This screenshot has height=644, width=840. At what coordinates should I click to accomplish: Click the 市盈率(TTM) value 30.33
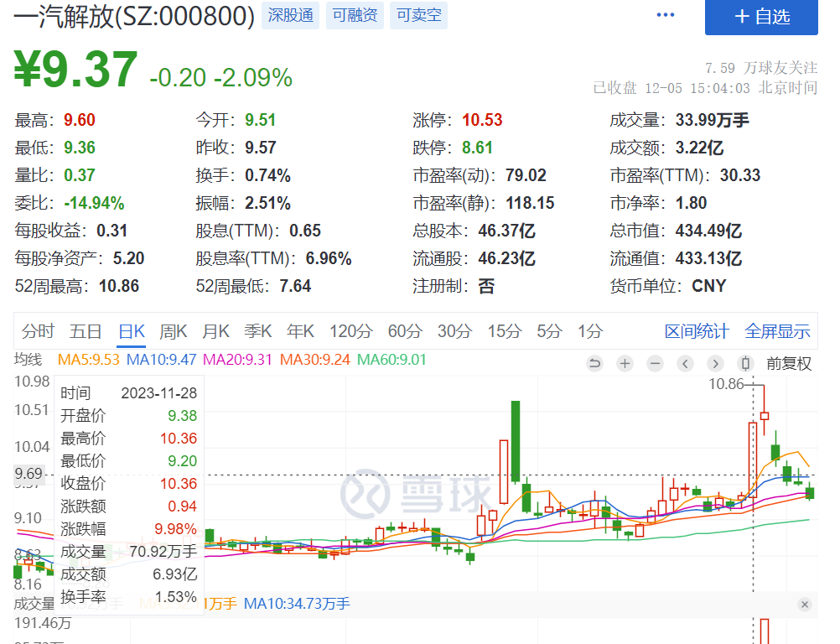pyautogui.click(x=740, y=175)
